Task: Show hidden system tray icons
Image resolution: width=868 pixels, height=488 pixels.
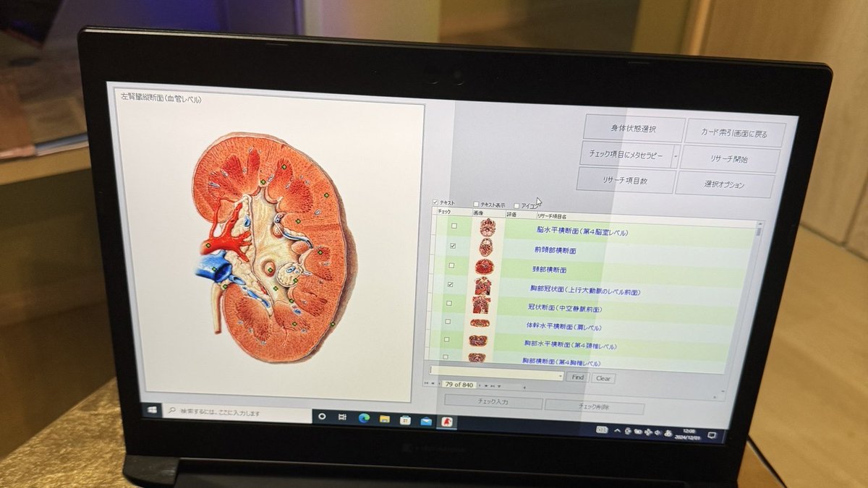Action: click(x=617, y=431)
